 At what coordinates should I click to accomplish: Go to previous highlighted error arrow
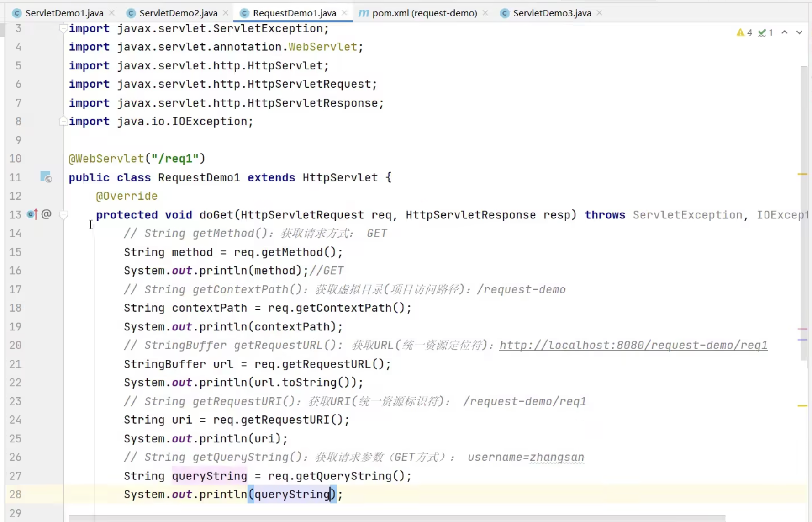point(785,32)
